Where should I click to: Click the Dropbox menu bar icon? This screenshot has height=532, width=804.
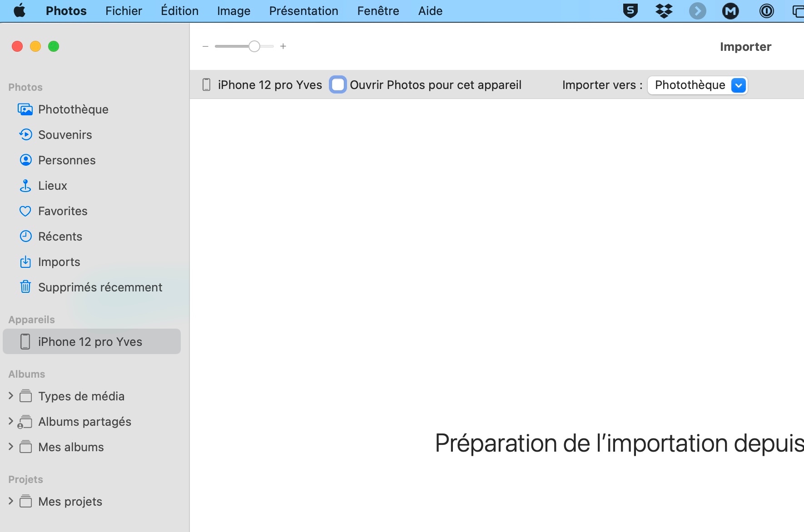point(664,11)
